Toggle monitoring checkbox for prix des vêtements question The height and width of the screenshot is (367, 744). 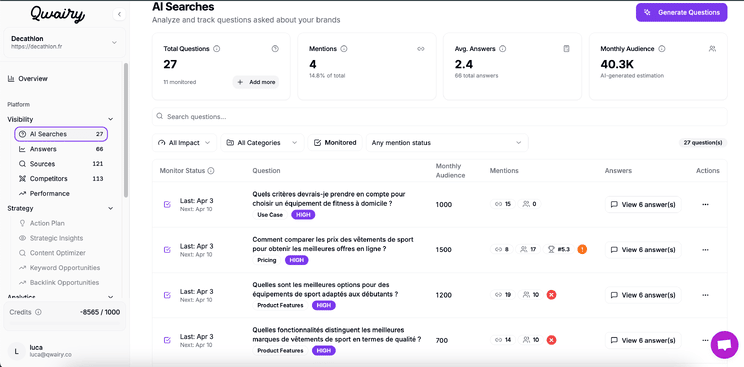(x=167, y=250)
